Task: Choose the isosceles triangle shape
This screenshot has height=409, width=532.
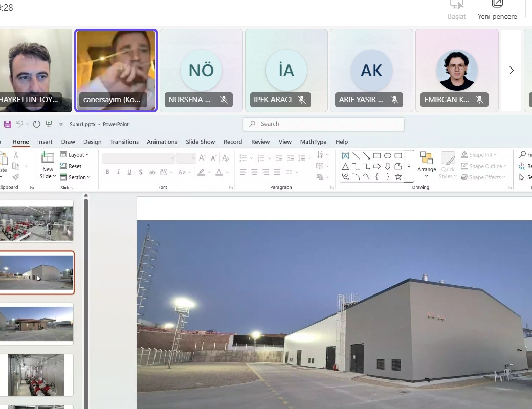Action: [x=345, y=167]
